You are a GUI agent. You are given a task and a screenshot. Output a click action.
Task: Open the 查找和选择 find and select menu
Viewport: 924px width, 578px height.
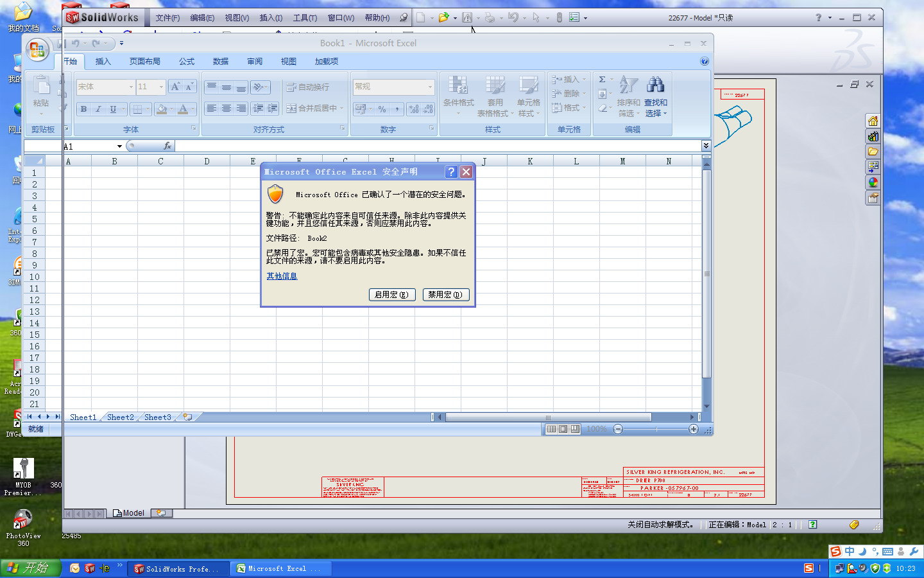click(656, 96)
